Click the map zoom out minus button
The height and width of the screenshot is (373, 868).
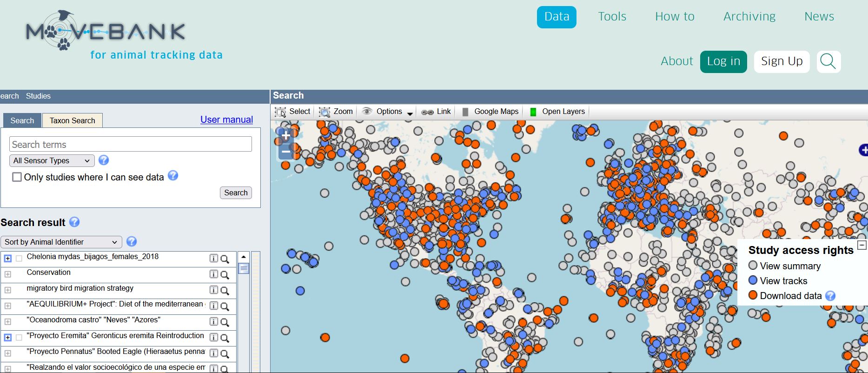[285, 152]
